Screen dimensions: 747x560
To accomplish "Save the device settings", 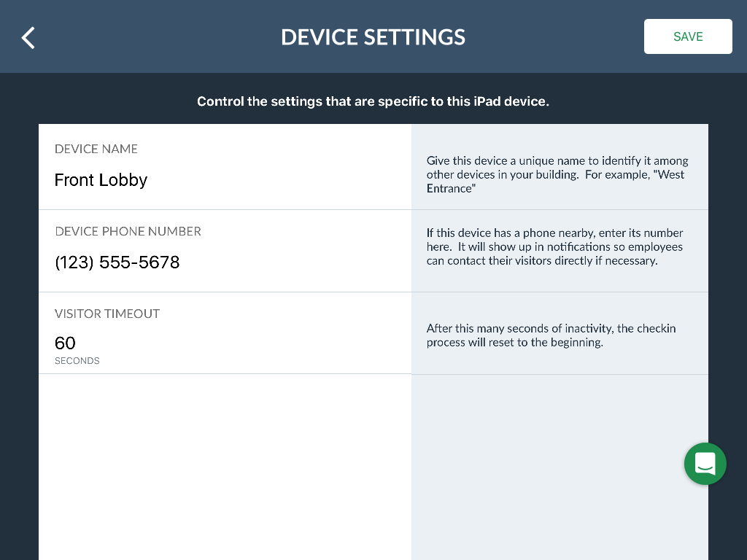I will [688, 36].
